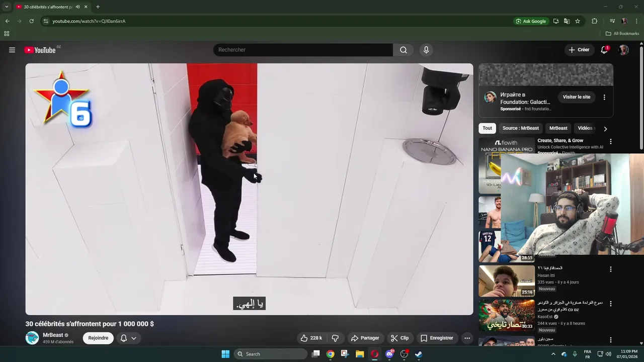The width and height of the screenshot is (644, 362).
Task: Open options for the KasoEst video
Action: click(611, 304)
